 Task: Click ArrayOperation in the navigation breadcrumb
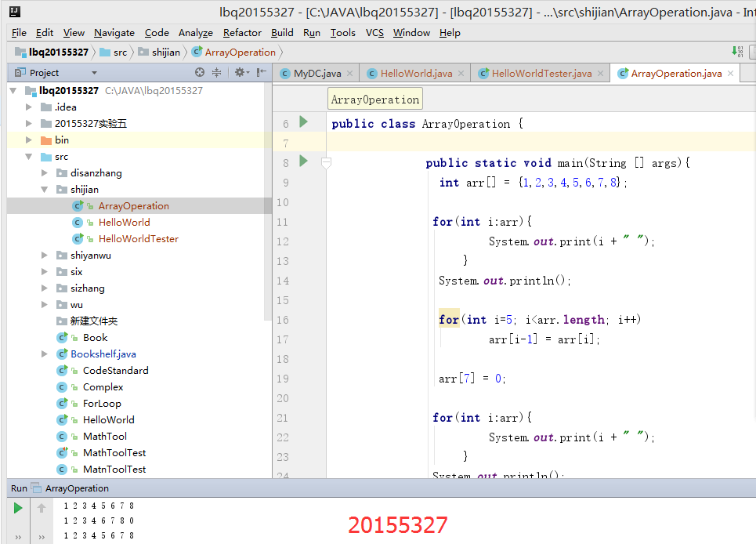pos(233,52)
